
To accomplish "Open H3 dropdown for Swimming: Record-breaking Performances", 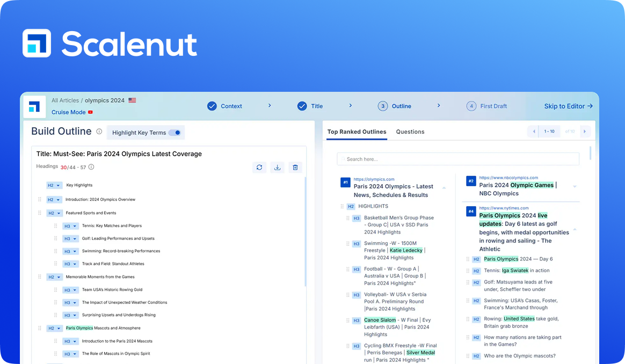I will click(70, 252).
